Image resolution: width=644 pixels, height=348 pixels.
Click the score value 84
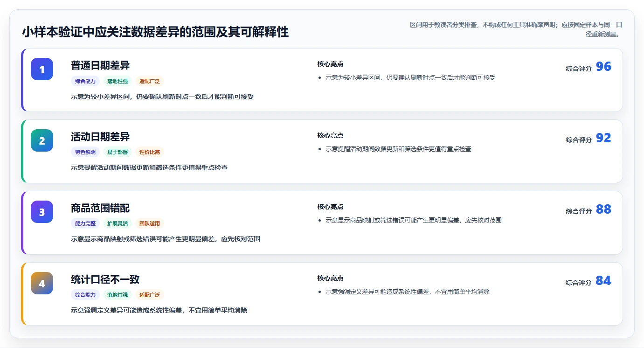click(x=603, y=281)
